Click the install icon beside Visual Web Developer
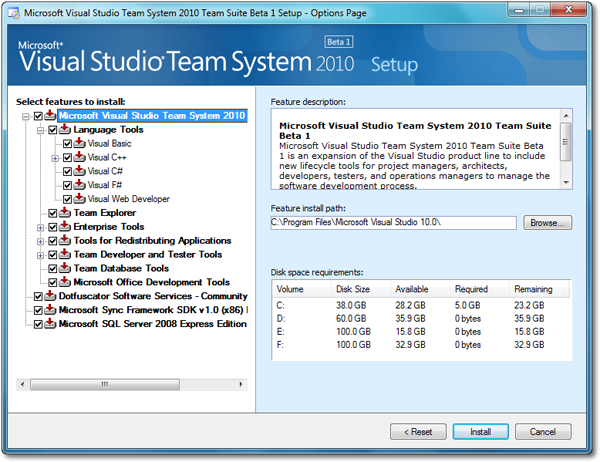 click(80, 198)
